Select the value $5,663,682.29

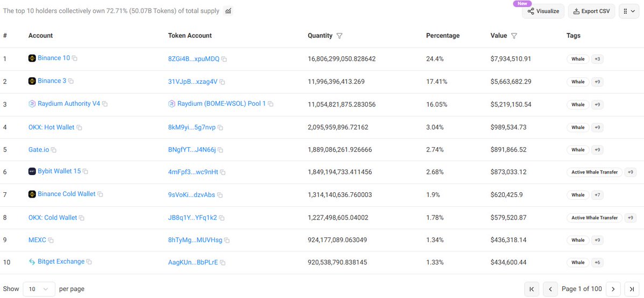(x=511, y=82)
